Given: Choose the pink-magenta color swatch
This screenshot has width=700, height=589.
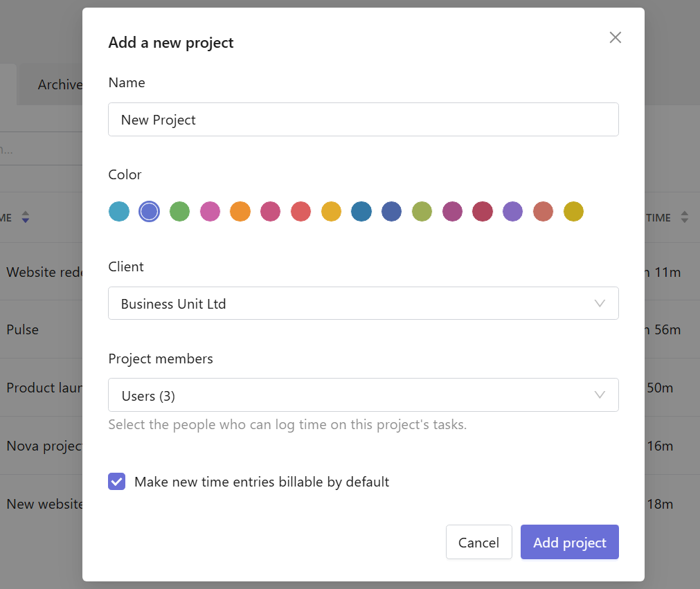Looking at the screenshot, I should coord(210,212).
